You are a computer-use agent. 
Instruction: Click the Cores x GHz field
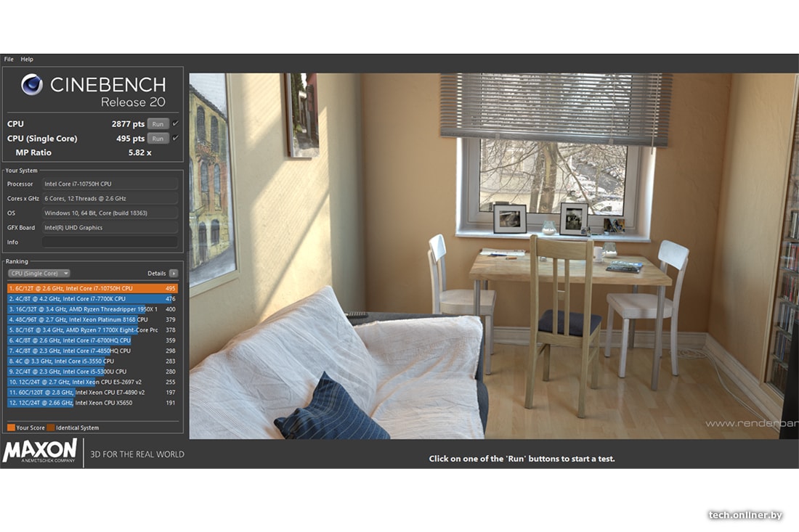(110, 199)
